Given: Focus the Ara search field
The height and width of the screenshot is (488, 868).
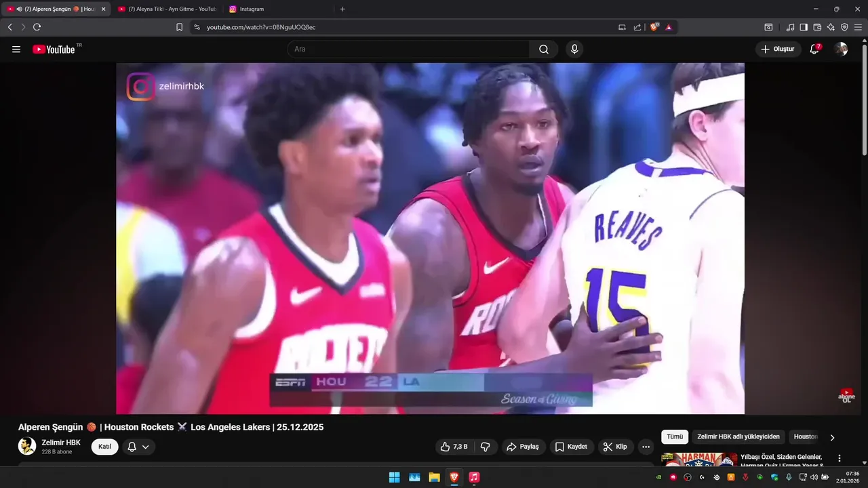Looking at the screenshot, I should 408,49.
